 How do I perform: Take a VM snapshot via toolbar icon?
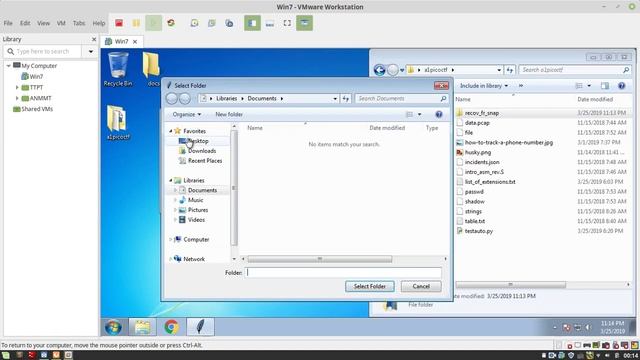(194, 23)
